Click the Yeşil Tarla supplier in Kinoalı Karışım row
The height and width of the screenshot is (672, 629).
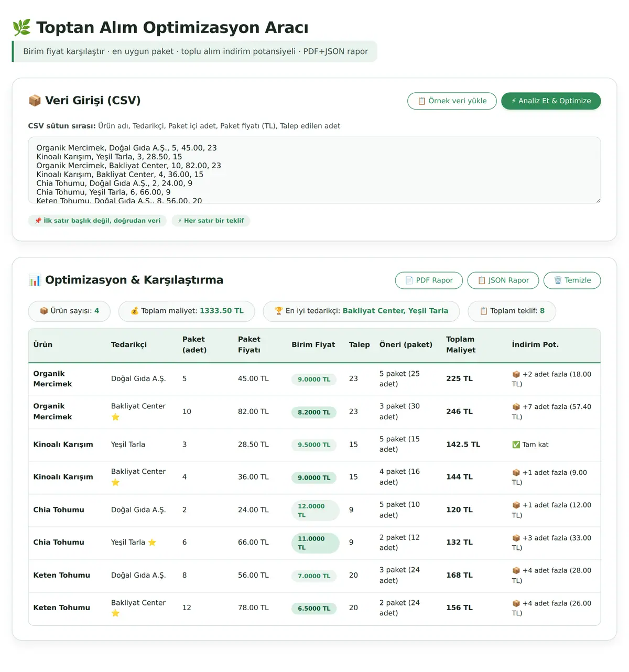pyautogui.click(x=128, y=445)
